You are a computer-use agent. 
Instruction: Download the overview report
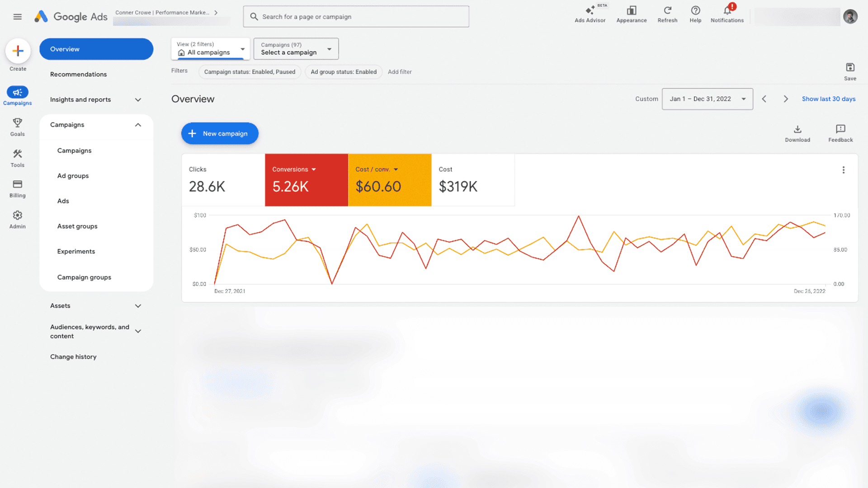click(x=797, y=130)
